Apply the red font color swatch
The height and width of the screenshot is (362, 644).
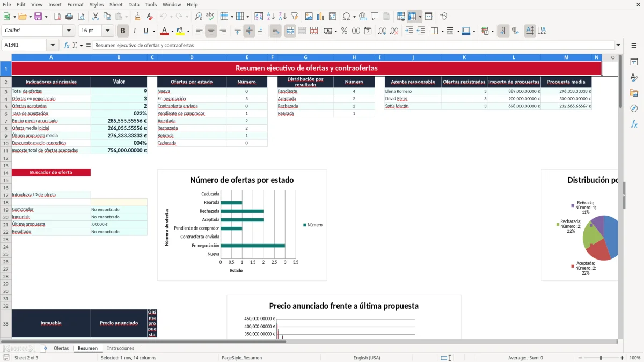pos(164,31)
